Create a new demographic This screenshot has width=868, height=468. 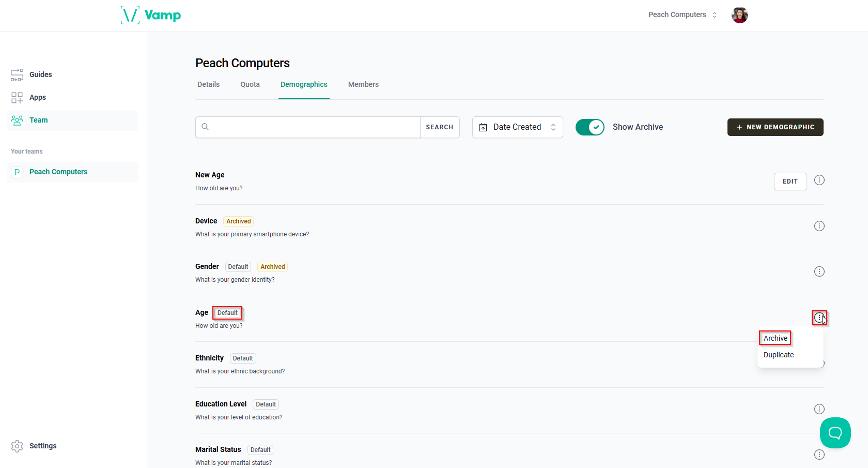tap(775, 127)
